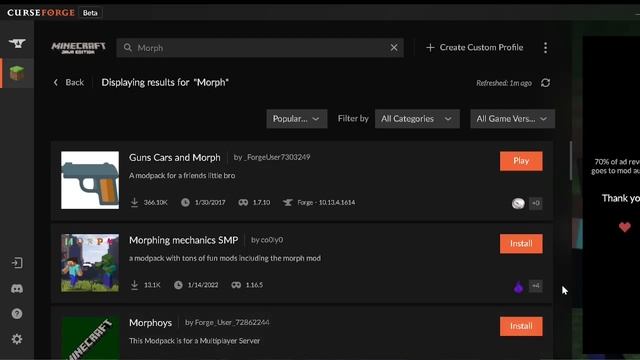
Task: Click Create Custom Profile
Action: (x=474, y=48)
